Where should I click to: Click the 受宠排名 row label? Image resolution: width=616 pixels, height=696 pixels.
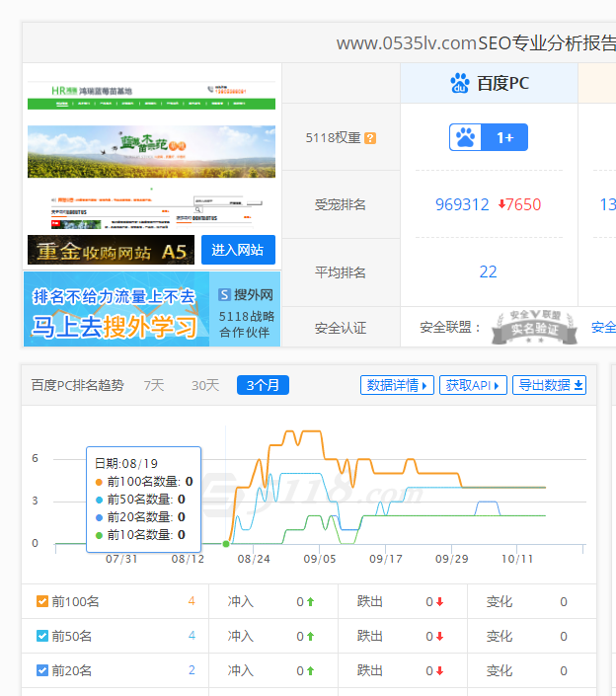point(341,204)
